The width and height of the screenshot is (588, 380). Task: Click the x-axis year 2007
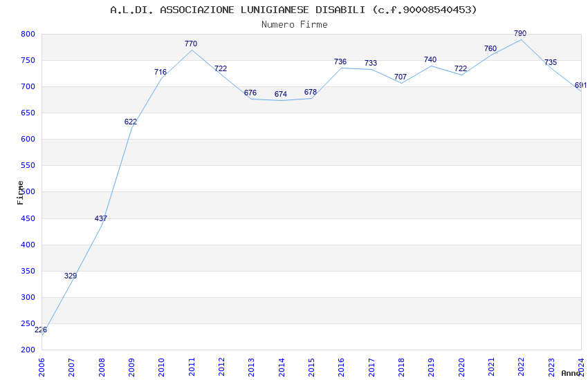click(72, 367)
